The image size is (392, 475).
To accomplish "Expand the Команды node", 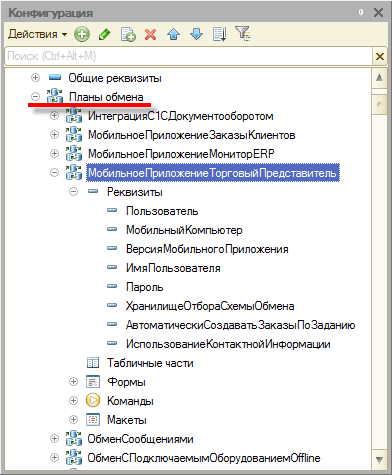I will point(73,401).
